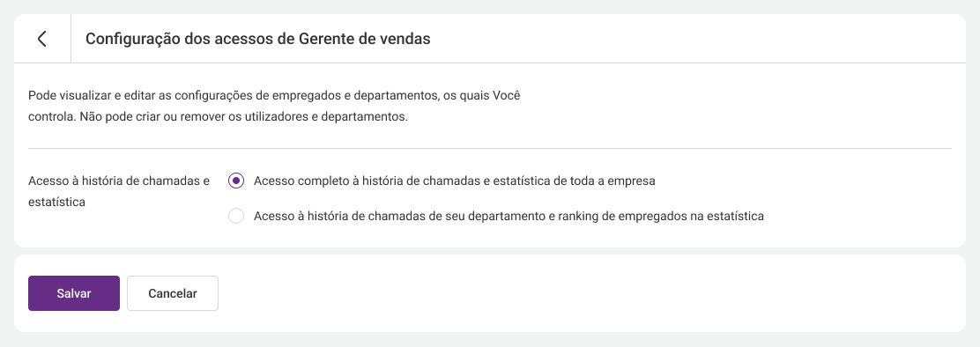Click the vertical separator beside the back arrow
Viewport: 980px width, 347px height.
[x=71, y=39]
